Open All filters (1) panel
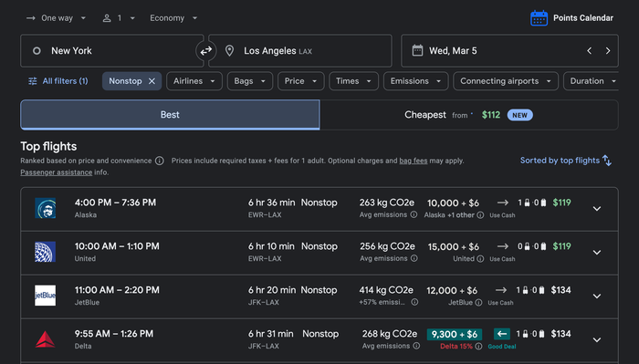 [x=58, y=81]
